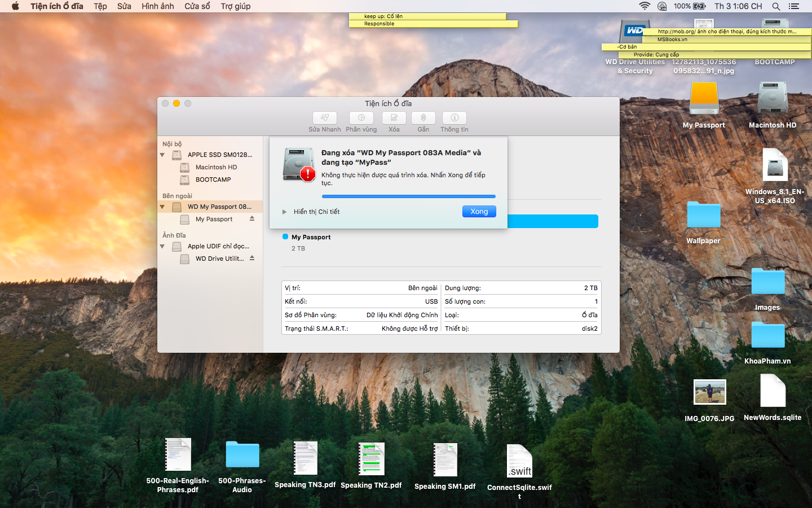Click the My Passport legend label
This screenshot has height=508, width=812.
(311, 237)
